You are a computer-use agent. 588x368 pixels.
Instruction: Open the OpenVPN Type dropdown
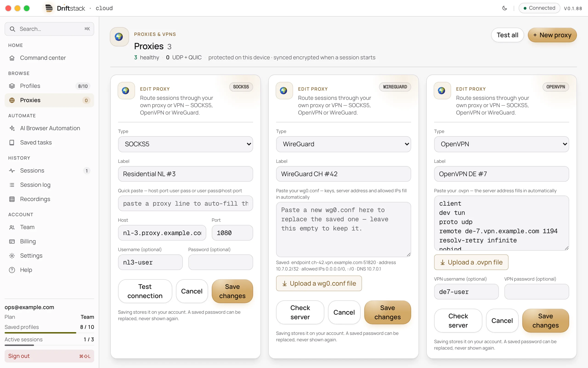pos(501,144)
